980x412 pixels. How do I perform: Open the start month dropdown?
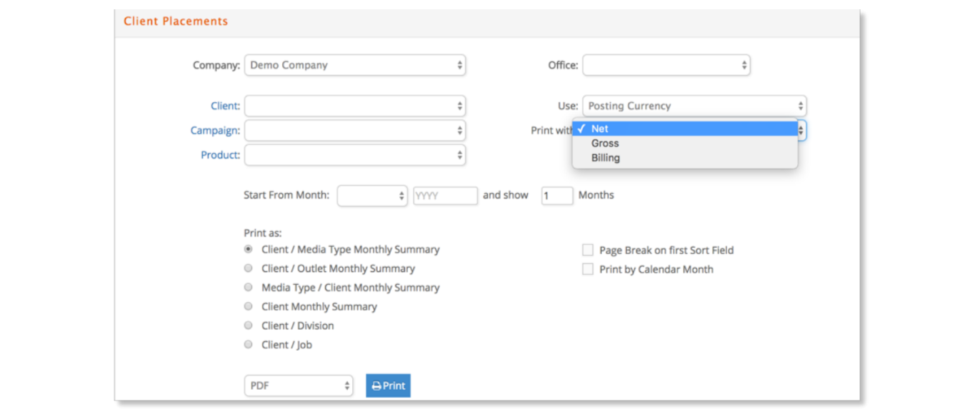pyautogui.click(x=371, y=196)
